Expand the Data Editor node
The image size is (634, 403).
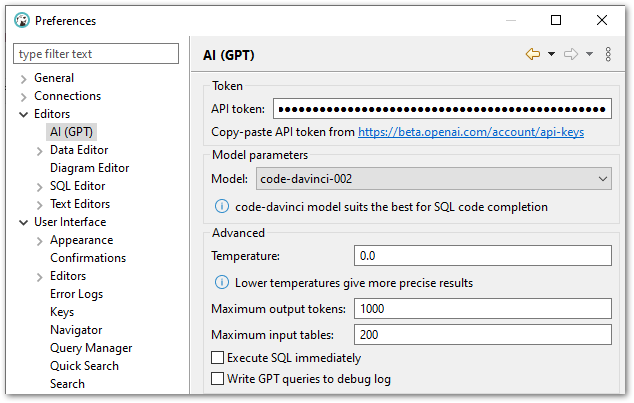(39, 151)
